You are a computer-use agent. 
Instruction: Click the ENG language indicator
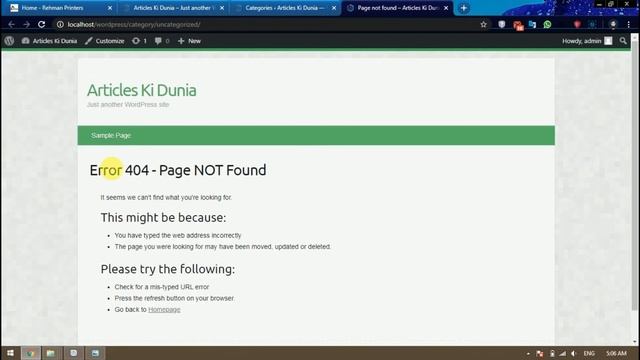[589, 353]
